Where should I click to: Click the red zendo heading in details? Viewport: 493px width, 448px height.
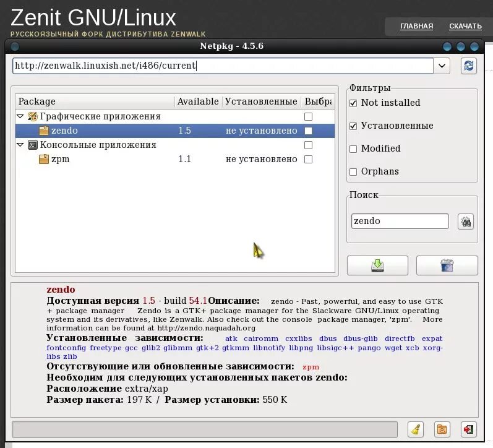[x=61, y=290]
